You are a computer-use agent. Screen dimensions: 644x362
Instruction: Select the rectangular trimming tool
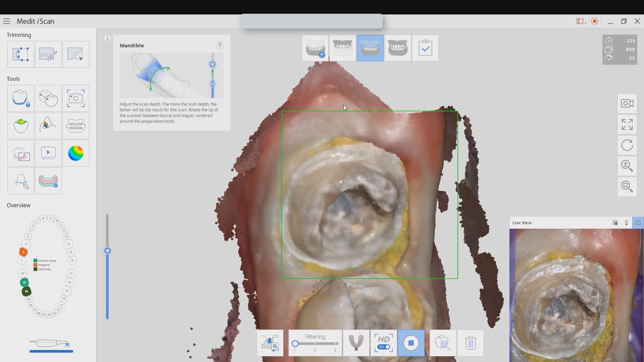pos(20,54)
